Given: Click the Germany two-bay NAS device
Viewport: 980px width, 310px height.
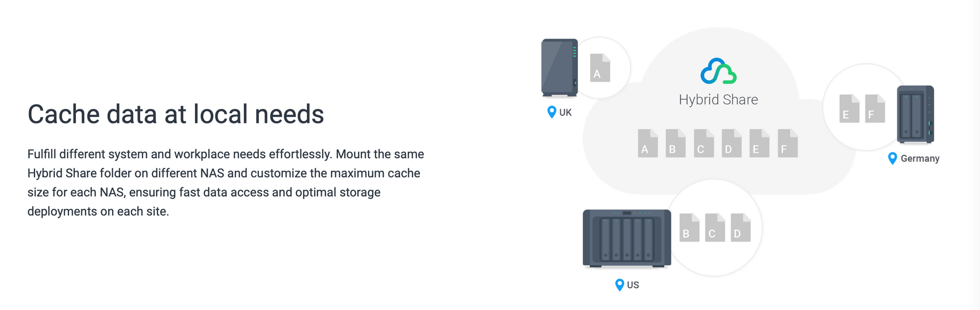Looking at the screenshot, I should [x=915, y=115].
